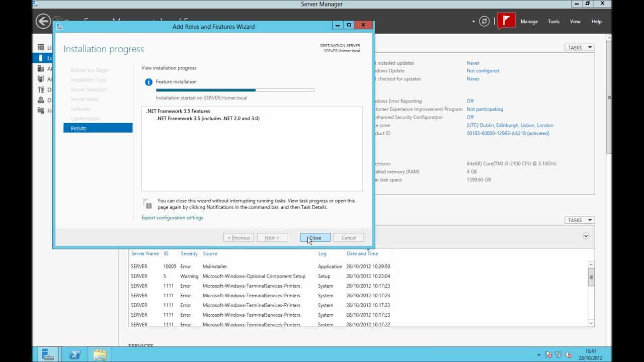Sort events by the ID column header
The image size is (644, 362).
(166, 254)
